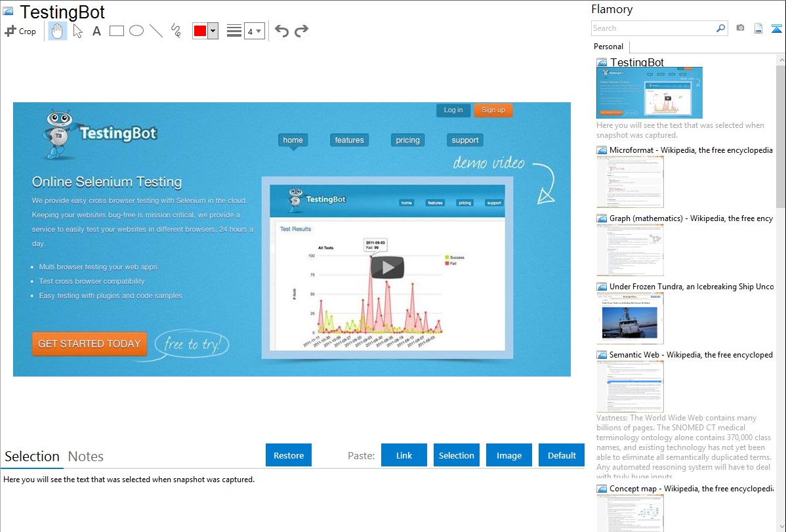The image size is (786, 532).
Task: Open the Selection tab
Action: tap(32, 457)
